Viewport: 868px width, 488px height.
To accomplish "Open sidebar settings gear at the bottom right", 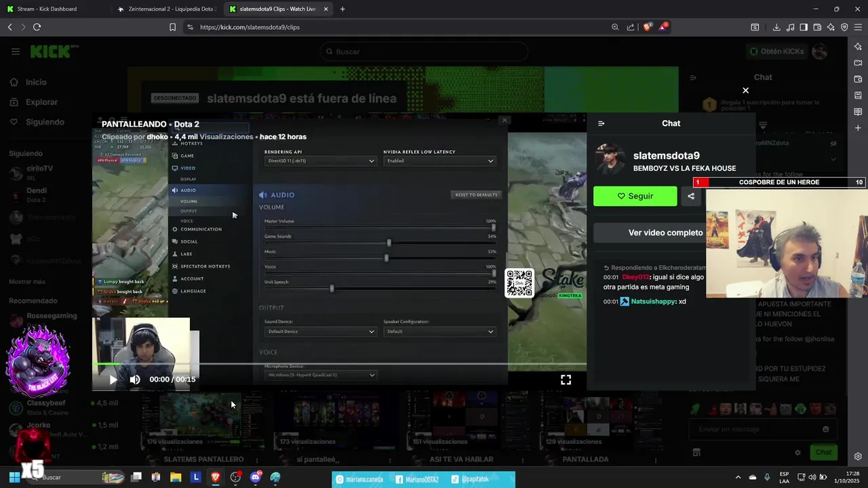I will (x=858, y=457).
